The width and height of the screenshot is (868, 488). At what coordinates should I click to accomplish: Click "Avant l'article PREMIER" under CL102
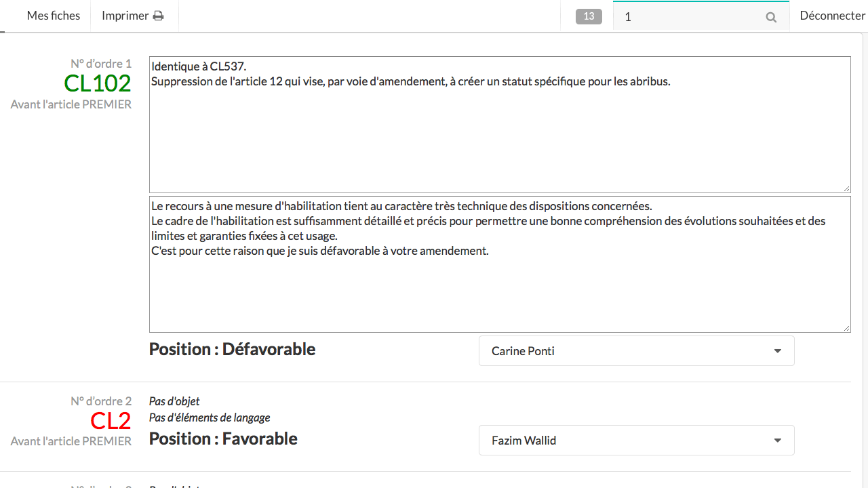[x=71, y=104]
